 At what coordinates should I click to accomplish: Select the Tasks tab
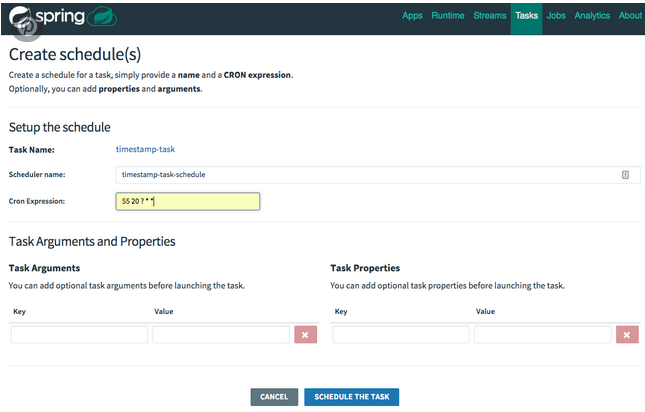(526, 16)
